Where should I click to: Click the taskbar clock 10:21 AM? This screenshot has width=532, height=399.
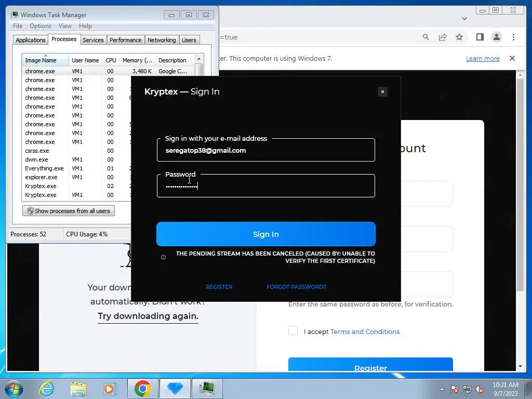[505, 385]
